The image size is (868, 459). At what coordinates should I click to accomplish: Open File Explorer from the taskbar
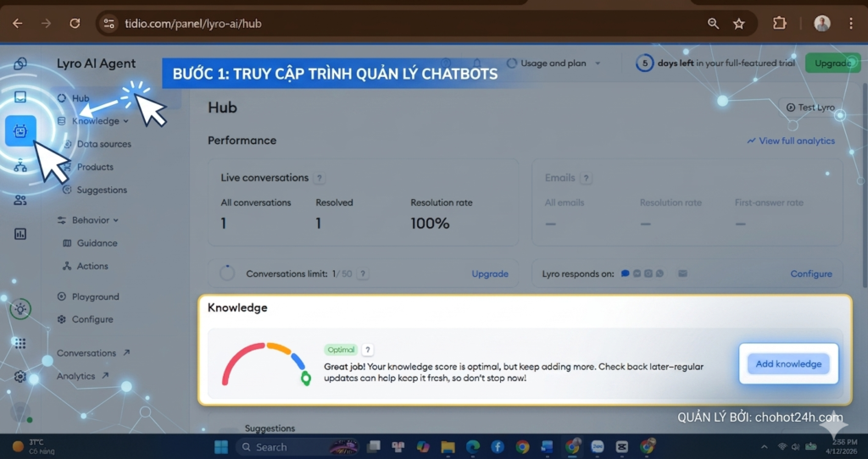[x=448, y=447]
